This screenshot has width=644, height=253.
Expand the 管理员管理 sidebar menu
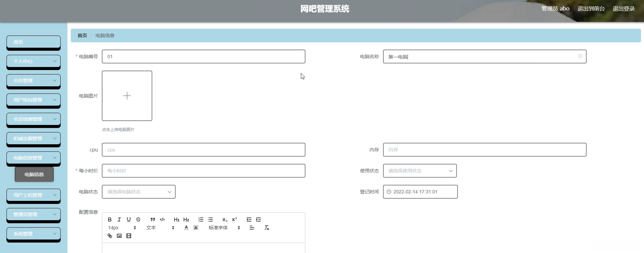33,214
